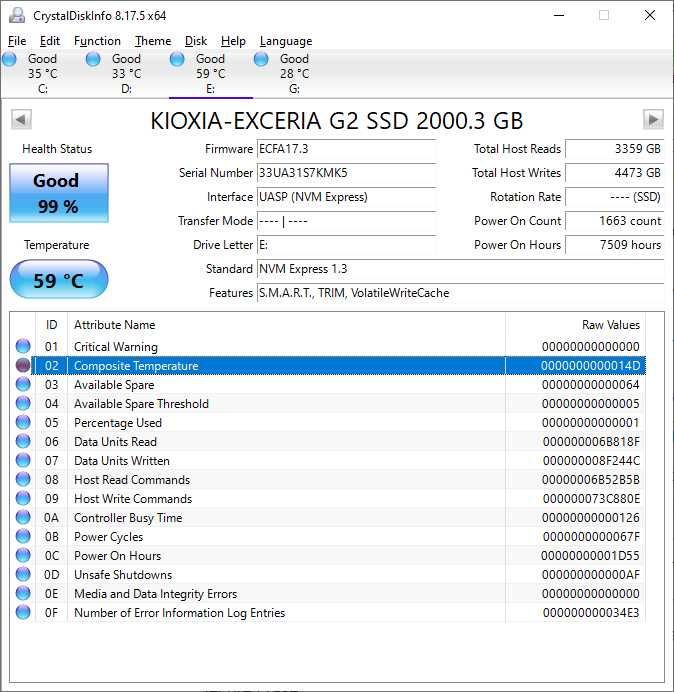Image resolution: width=674 pixels, height=692 pixels.
Task: Open the Function menu
Action: click(97, 41)
